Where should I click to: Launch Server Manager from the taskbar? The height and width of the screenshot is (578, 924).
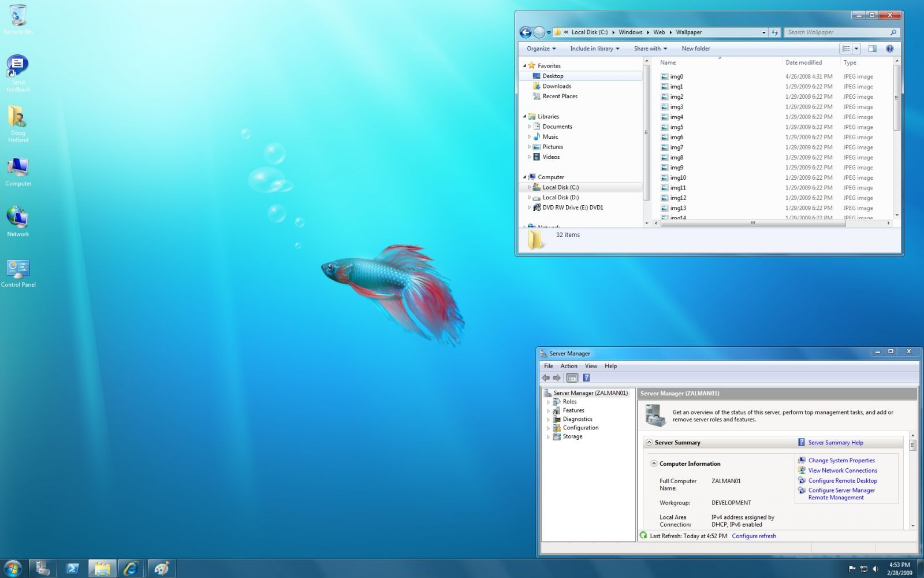point(43,568)
